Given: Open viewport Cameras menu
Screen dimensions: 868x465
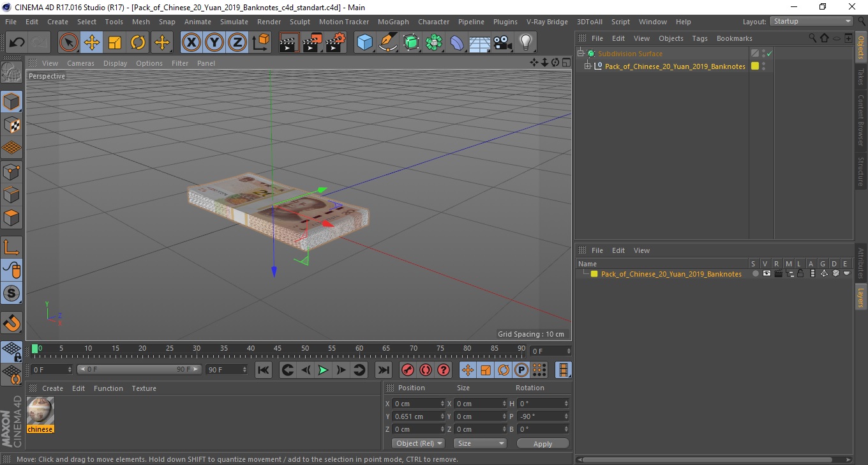Looking at the screenshot, I should point(80,63).
